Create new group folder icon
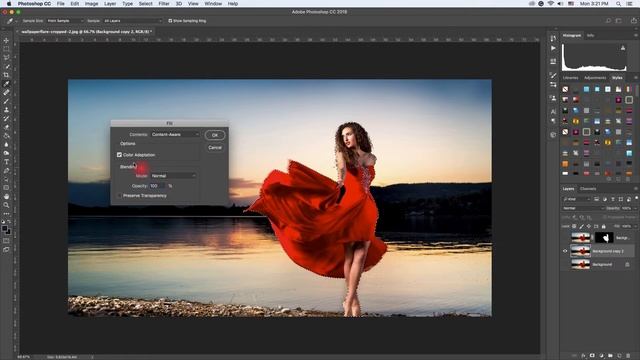The width and height of the screenshot is (640, 360). [x=610, y=356]
